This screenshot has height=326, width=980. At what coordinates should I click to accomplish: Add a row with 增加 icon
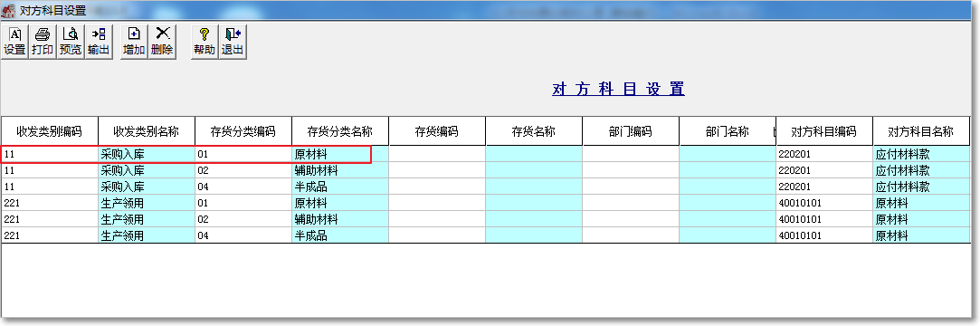(134, 42)
